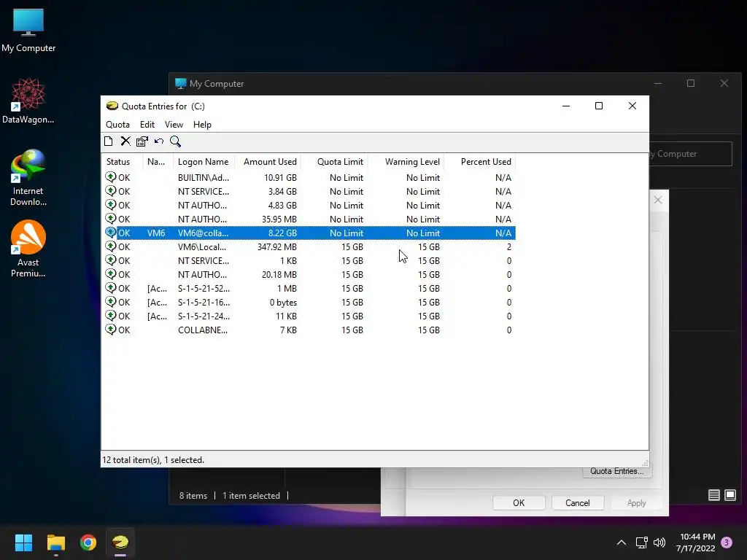The height and width of the screenshot is (560, 747).
Task: Select the BUILTIN\Ad... quota entry
Action: pos(309,178)
